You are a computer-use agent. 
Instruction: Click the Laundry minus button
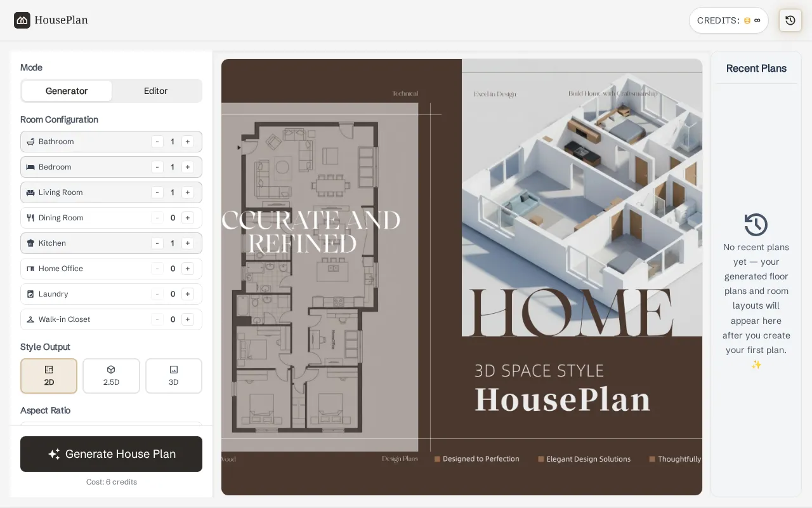tap(157, 294)
